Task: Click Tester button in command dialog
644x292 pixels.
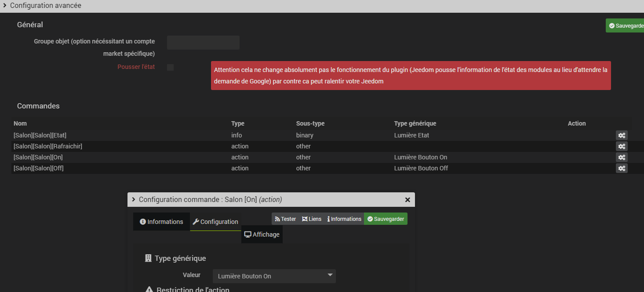Action: (x=285, y=219)
